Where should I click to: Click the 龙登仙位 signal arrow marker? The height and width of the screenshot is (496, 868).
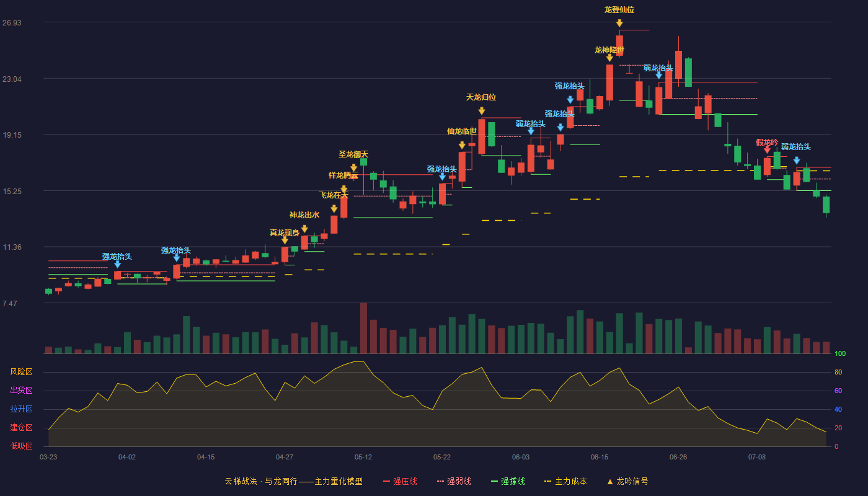point(619,24)
